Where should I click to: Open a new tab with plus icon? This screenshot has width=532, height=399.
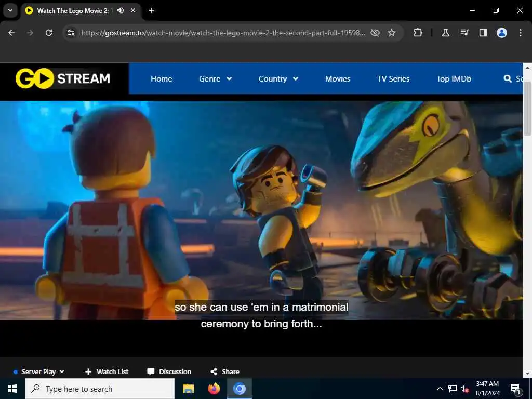coord(152,10)
